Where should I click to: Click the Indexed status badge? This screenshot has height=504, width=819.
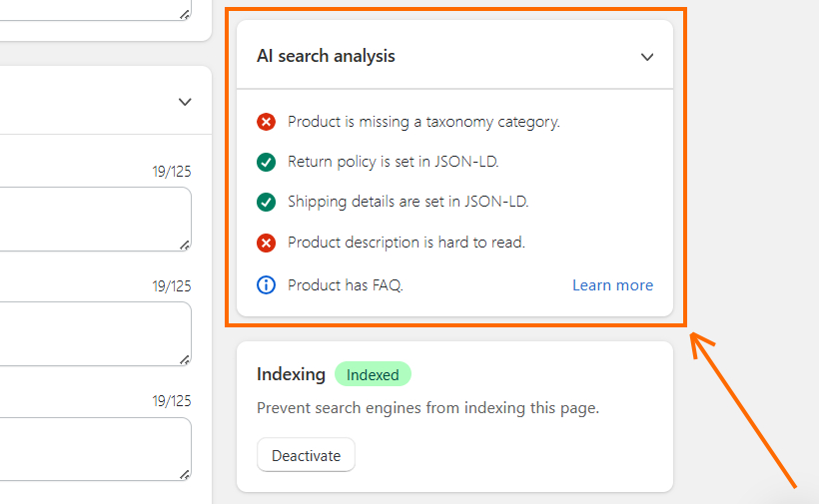[373, 374]
